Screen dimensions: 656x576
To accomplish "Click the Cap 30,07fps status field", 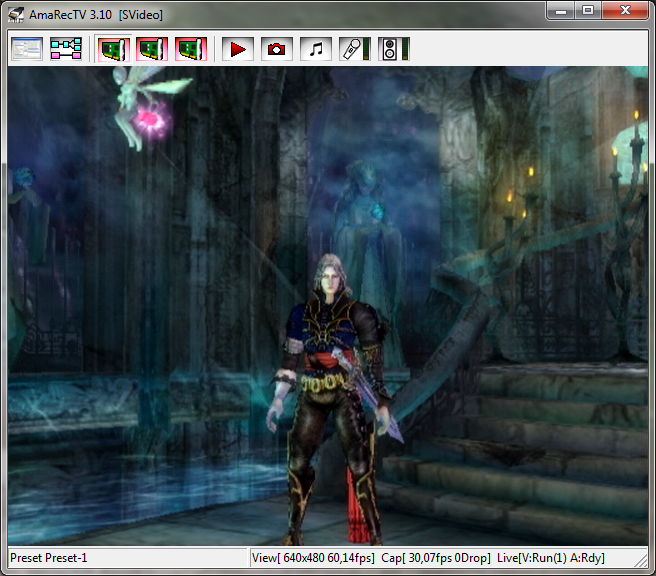I will coord(436,558).
